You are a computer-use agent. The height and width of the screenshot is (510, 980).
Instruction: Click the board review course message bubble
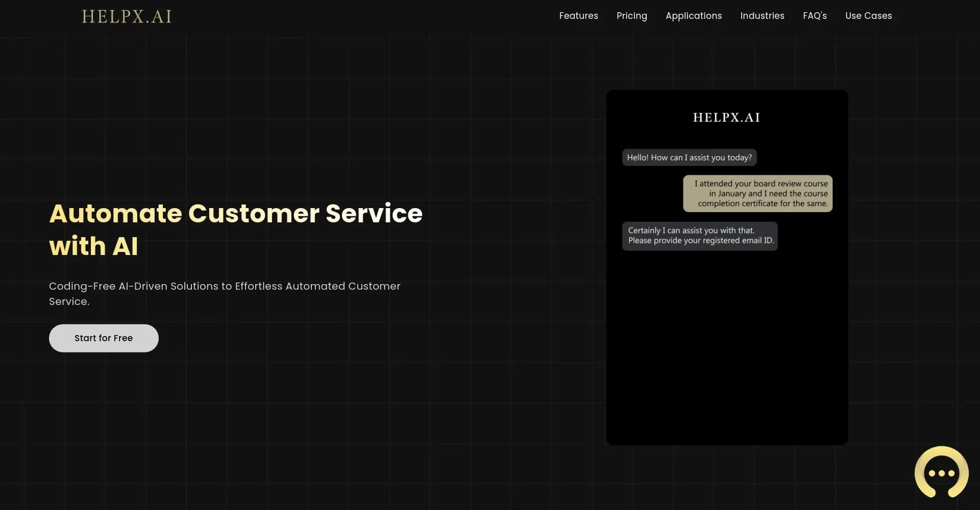pyautogui.click(x=757, y=193)
